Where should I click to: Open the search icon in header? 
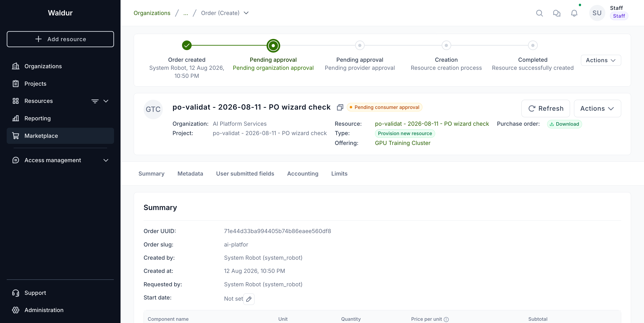539,13
